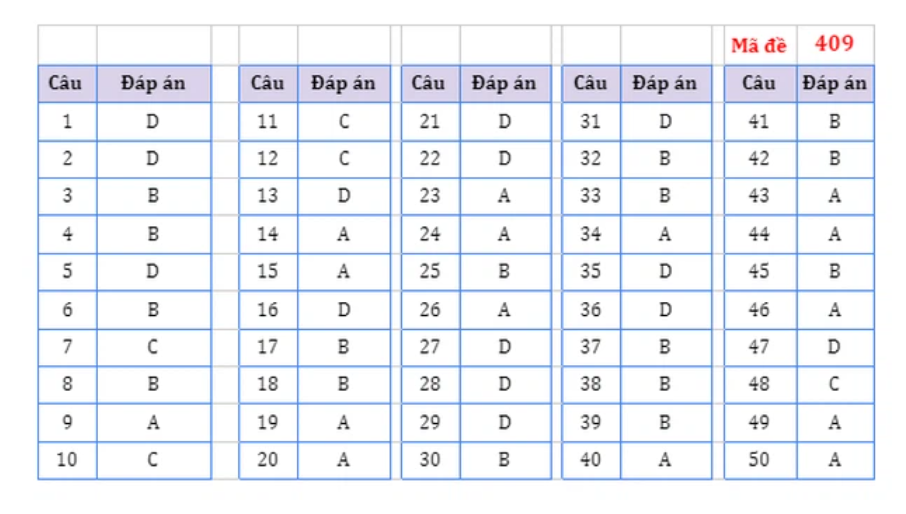
Task: Click the 'Đáp án' header above question 41's answer
Action: pos(835,84)
